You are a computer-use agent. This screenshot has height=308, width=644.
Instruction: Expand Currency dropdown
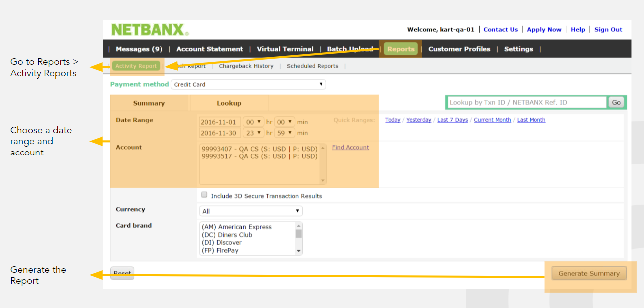(x=250, y=211)
